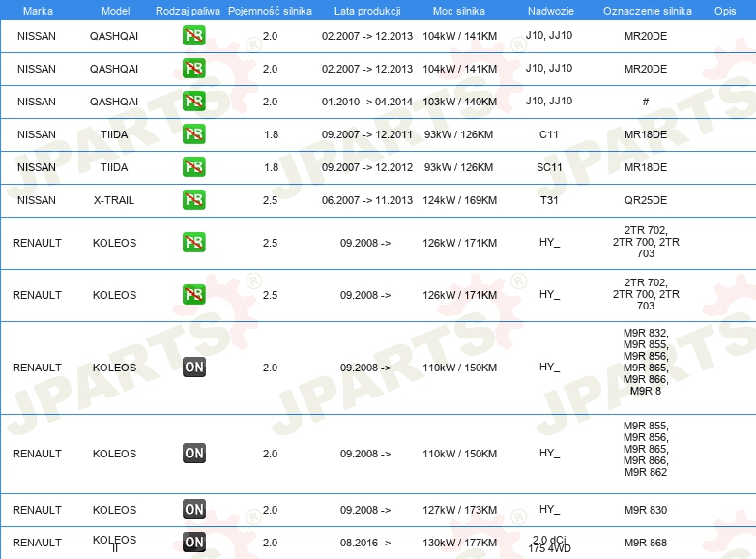Click the '#' engine code cell
The image size is (756, 559).
[646, 102]
